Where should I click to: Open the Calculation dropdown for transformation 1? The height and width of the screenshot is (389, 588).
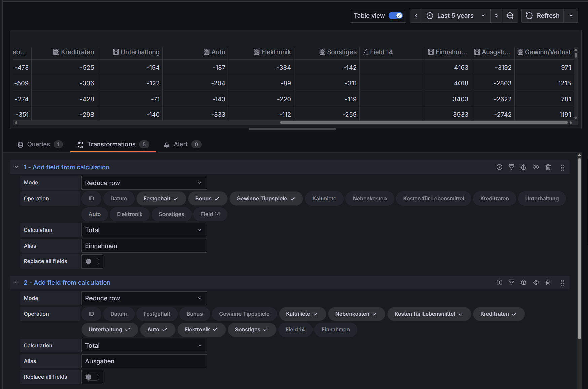tap(144, 230)
